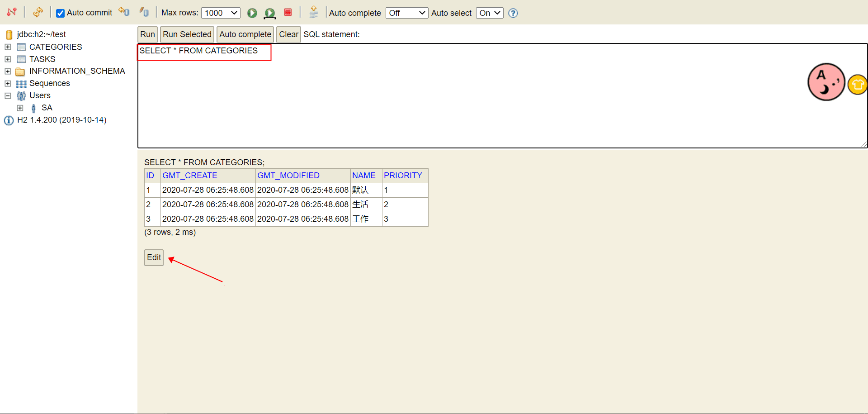868x414 pixels.
Task: Click inside the SQL statement text area
Action: [x=502, y=96]
